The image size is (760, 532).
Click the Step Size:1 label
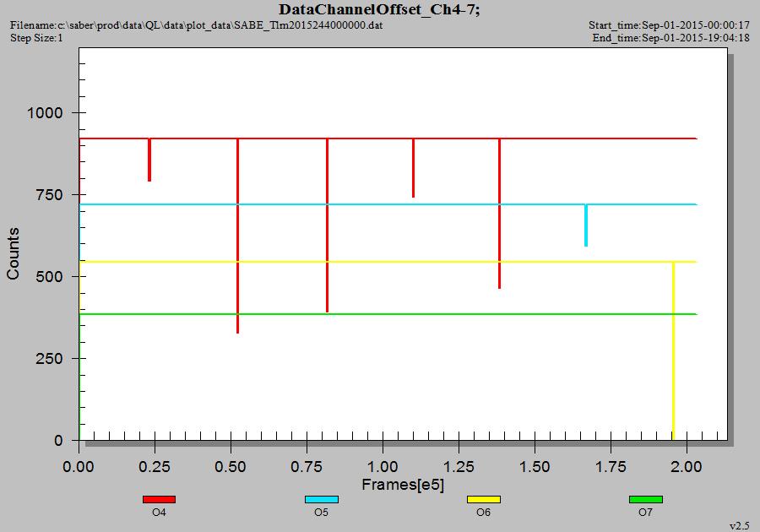pyautogui.click(x=36, y=38)
